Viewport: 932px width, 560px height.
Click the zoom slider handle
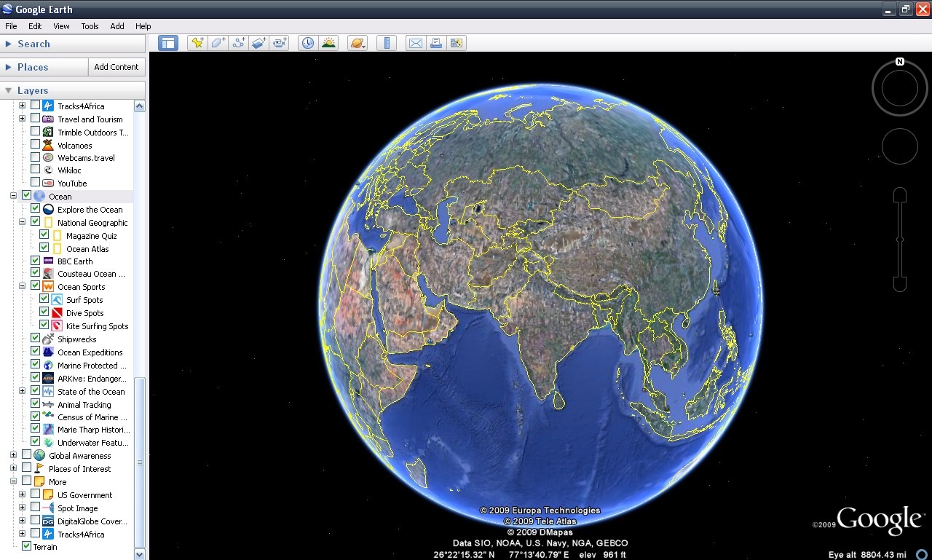tap(900, 240)
